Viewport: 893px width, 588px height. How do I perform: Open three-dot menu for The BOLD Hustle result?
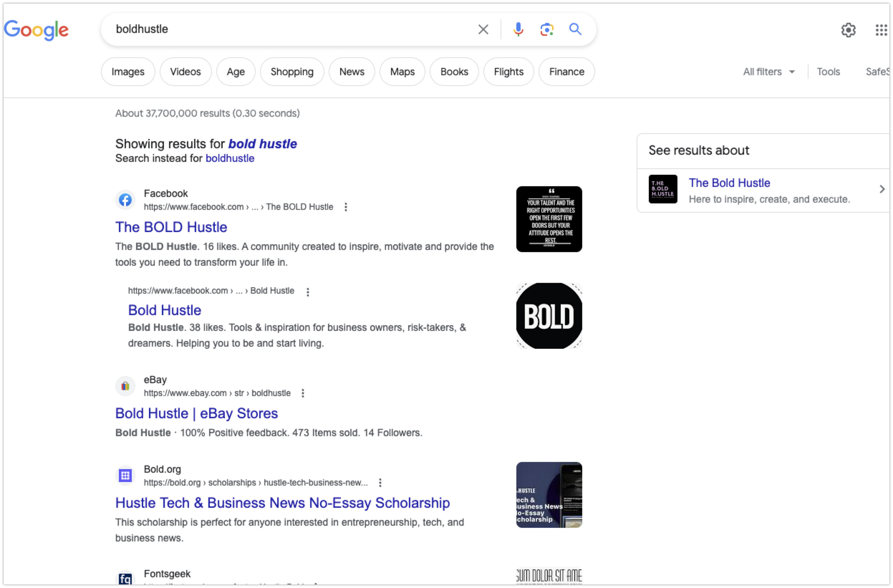click(346, 207)
